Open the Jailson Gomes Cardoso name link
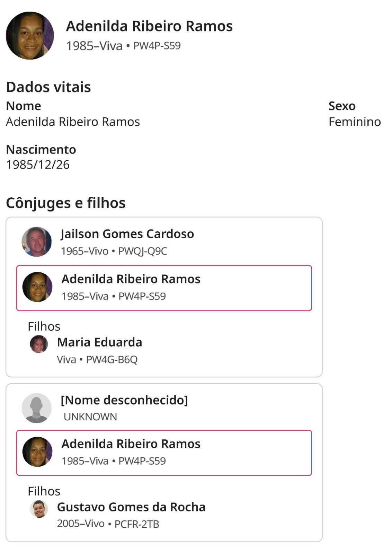 click(x=127, y=234)
